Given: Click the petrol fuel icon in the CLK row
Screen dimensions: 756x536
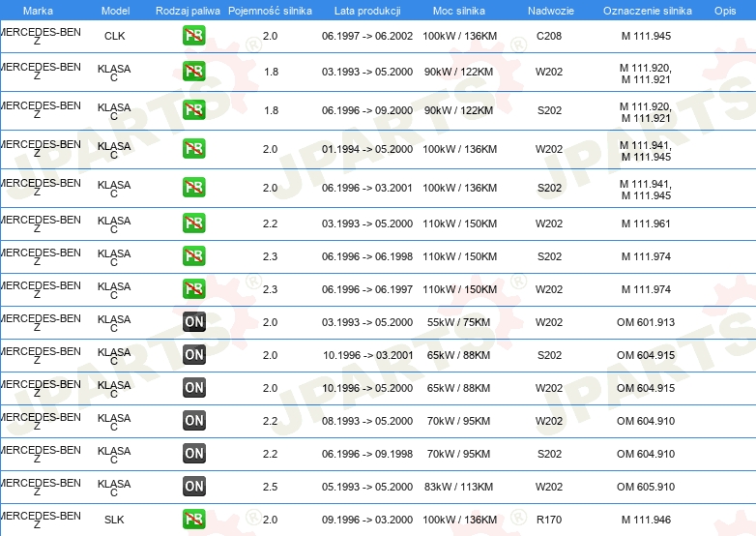Looking at the screenshot, I should click(x=193, y=36).
